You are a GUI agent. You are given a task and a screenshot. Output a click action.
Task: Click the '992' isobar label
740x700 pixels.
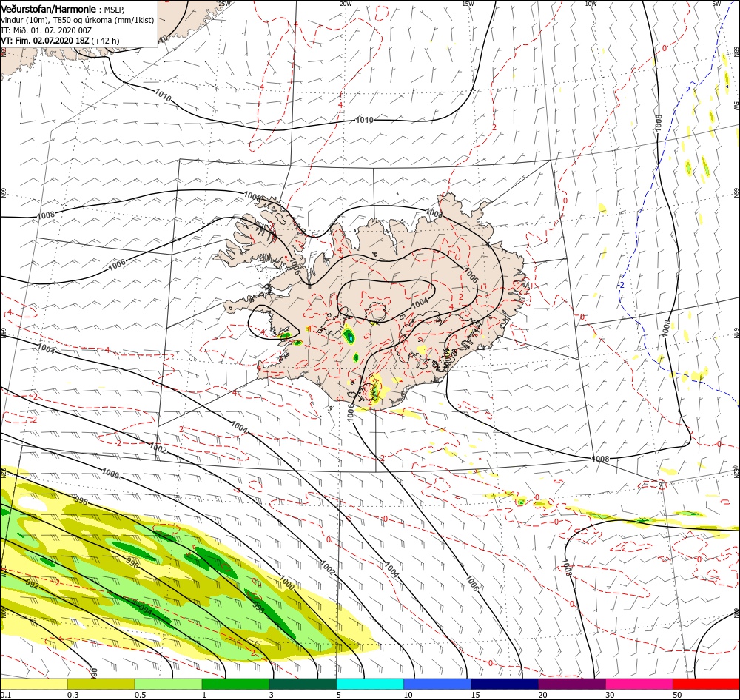point(33,585)
